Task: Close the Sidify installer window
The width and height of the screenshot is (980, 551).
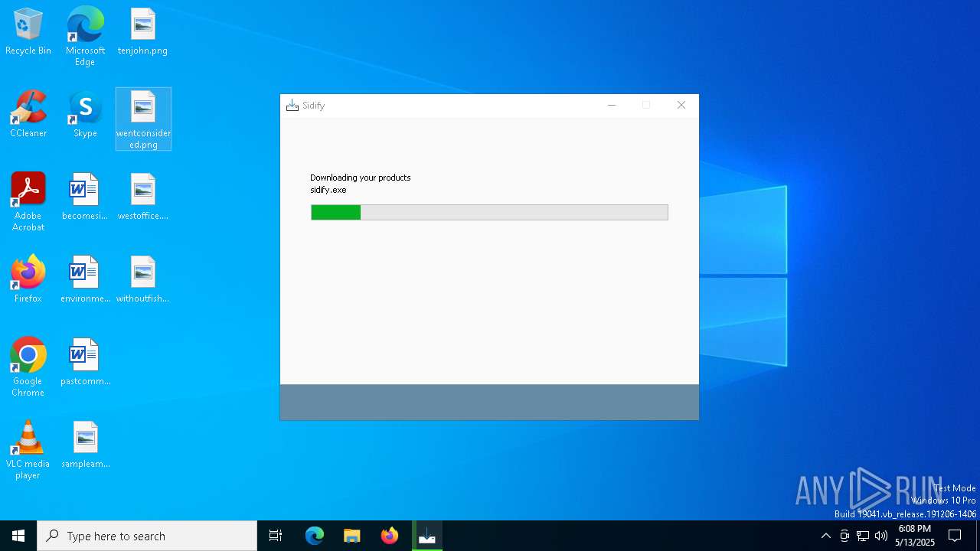Action: [681, 106]
